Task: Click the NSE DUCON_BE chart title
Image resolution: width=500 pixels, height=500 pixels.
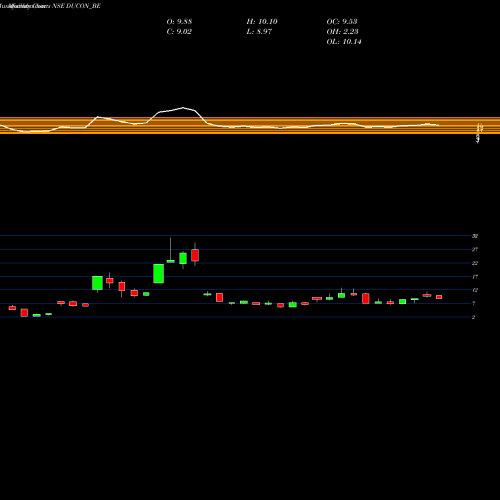Action: pos(76,6)
